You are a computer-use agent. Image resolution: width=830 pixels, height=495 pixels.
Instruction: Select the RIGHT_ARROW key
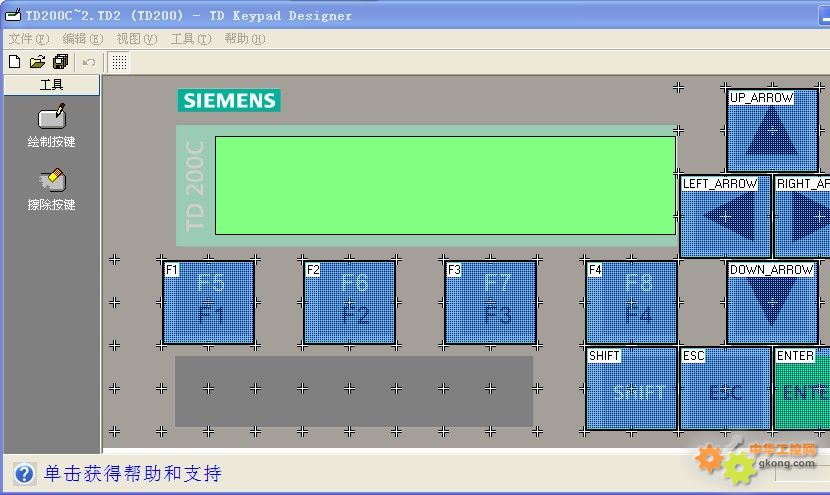point(802,217)
